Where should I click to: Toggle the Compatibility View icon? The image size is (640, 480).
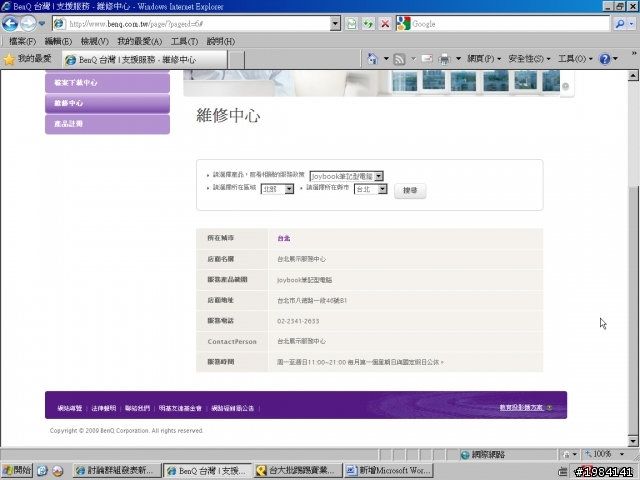[351, 24]
